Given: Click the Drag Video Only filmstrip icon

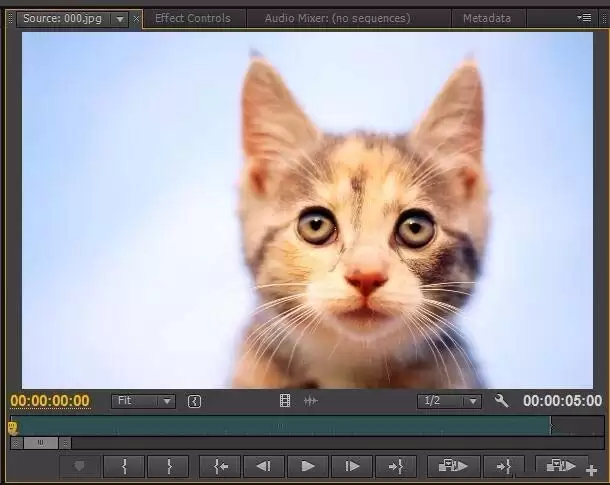Looking at the screenshot, I should point(285,401).
